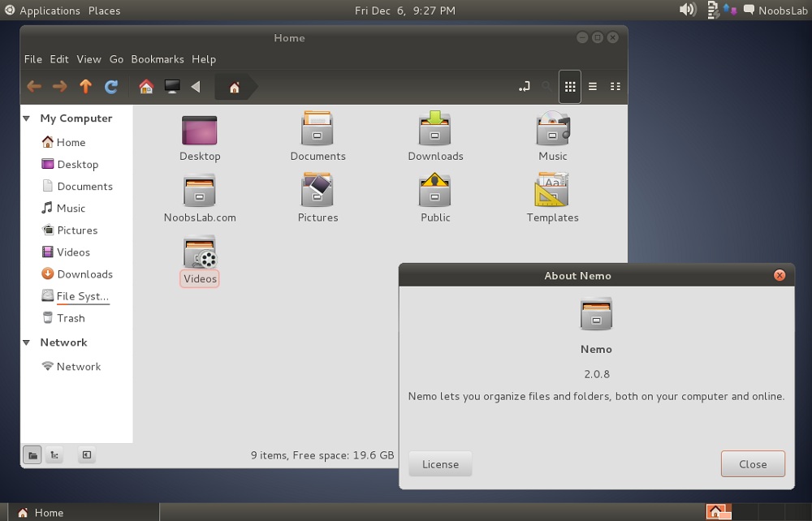The width and height of the screenshot is (812, 521).
Task: Select Pictures in the sidebar
Action: [x=70, y=230]
